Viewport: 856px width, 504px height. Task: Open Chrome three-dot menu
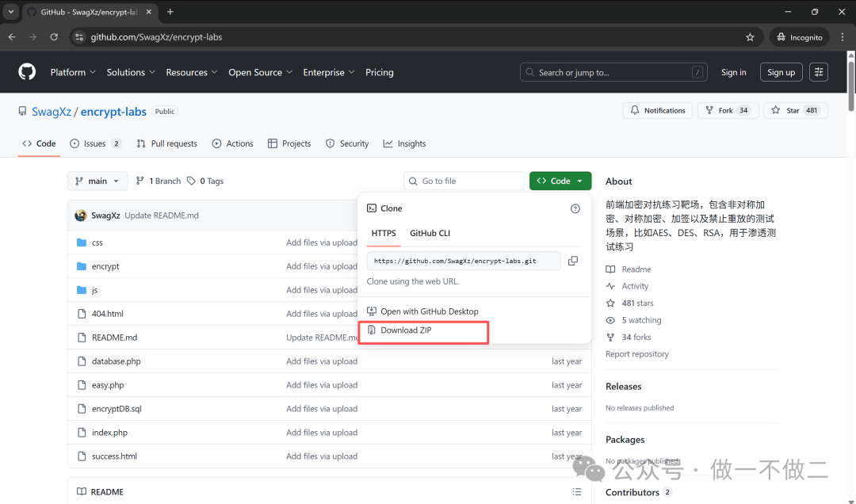843,37
